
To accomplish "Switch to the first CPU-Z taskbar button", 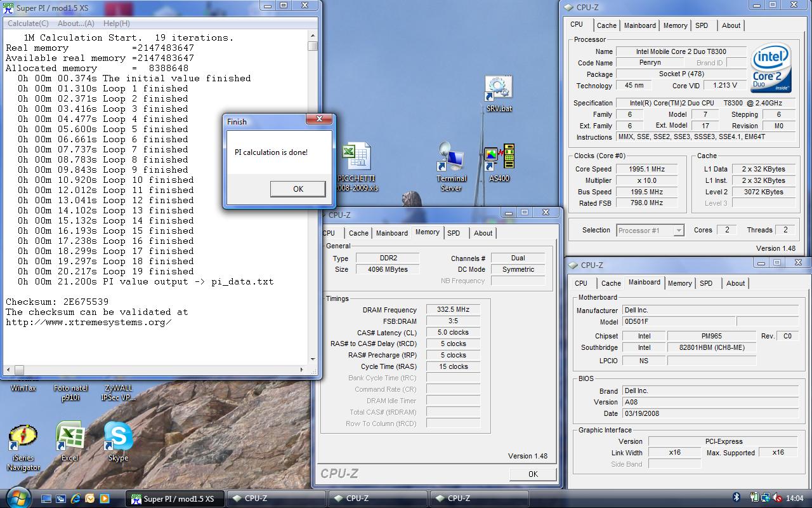I will point(276,498).
